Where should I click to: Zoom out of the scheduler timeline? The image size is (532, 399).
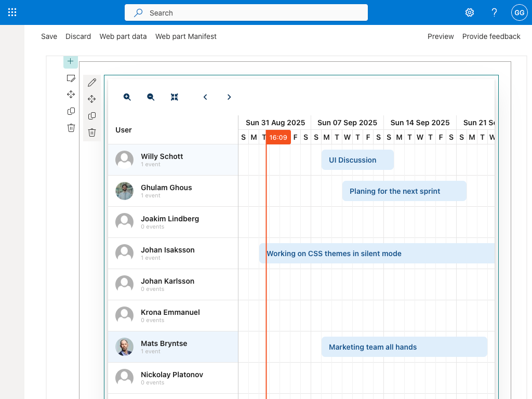(x=150, y=97)
